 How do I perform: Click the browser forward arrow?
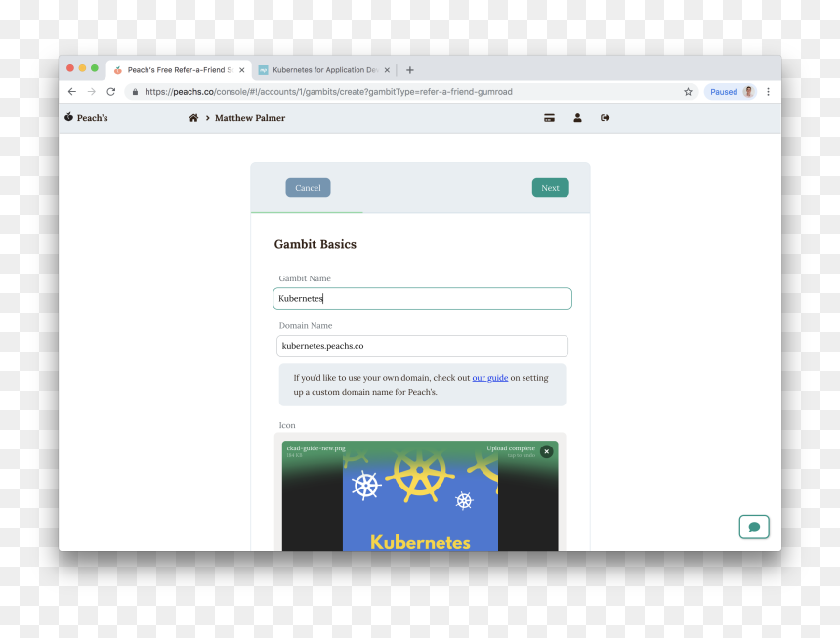click(92, 92)
